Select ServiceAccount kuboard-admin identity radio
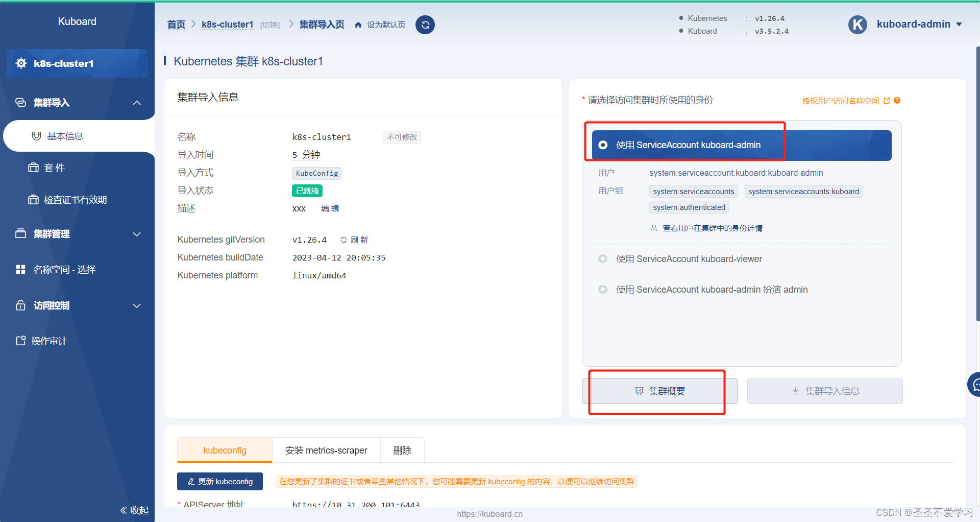 603,145
